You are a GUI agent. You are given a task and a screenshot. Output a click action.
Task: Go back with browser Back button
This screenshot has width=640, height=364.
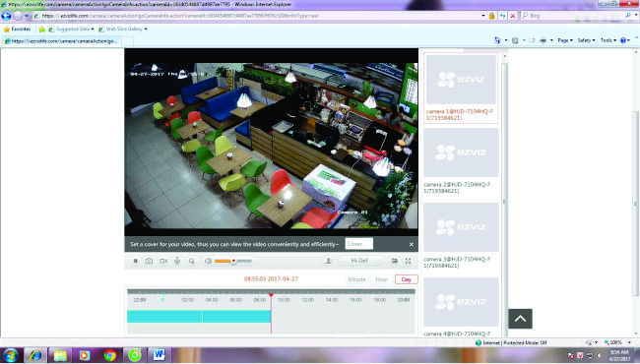coord(6,16)
